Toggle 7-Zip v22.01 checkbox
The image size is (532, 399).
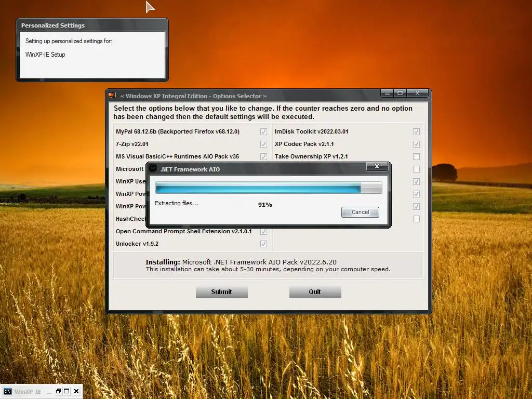pos(263,144)
